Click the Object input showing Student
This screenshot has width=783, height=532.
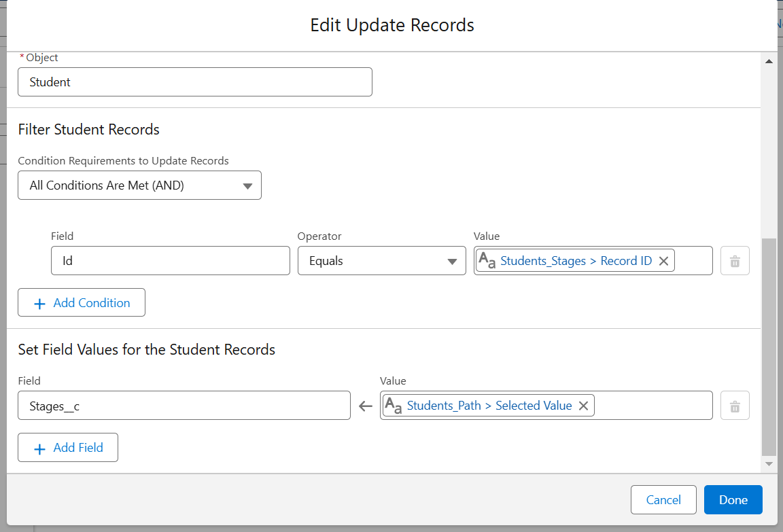[194, 82]
